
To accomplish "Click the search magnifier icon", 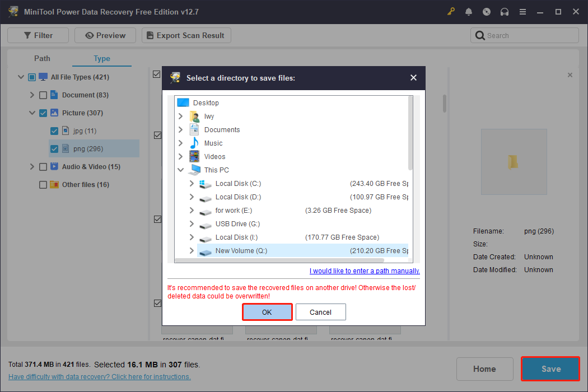I will pyautogui.click(x=480, y=35).
